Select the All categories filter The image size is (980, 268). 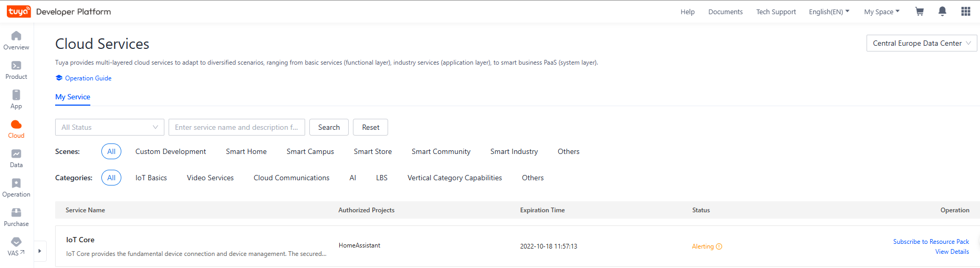pos(111,178)
